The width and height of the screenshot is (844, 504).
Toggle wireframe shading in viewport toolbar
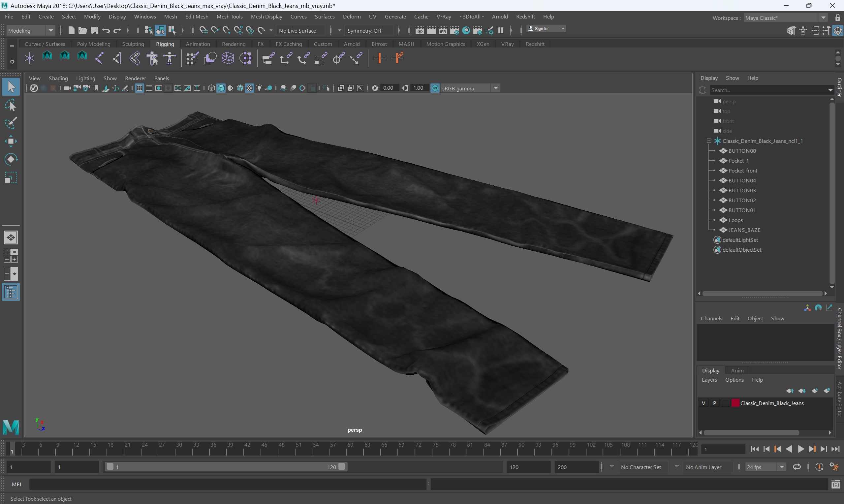[211, 88]
